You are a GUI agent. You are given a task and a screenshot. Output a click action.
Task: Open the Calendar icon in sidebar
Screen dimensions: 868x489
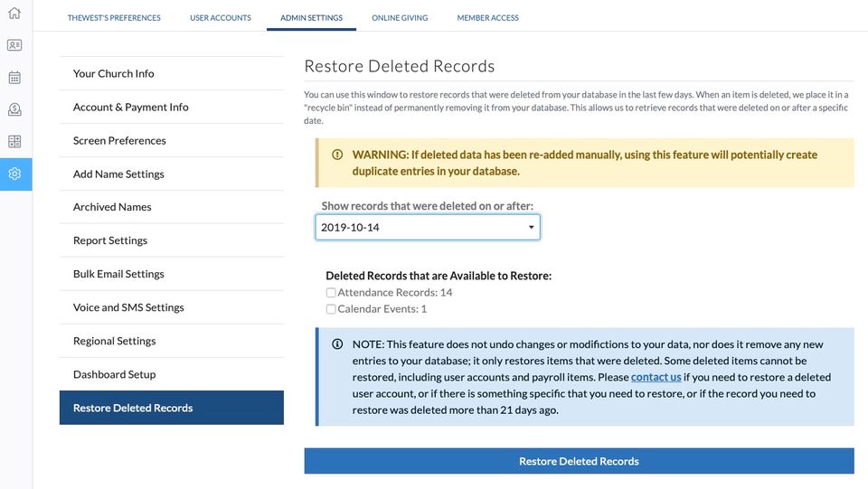pyautogui.click(x=14, y=78)
